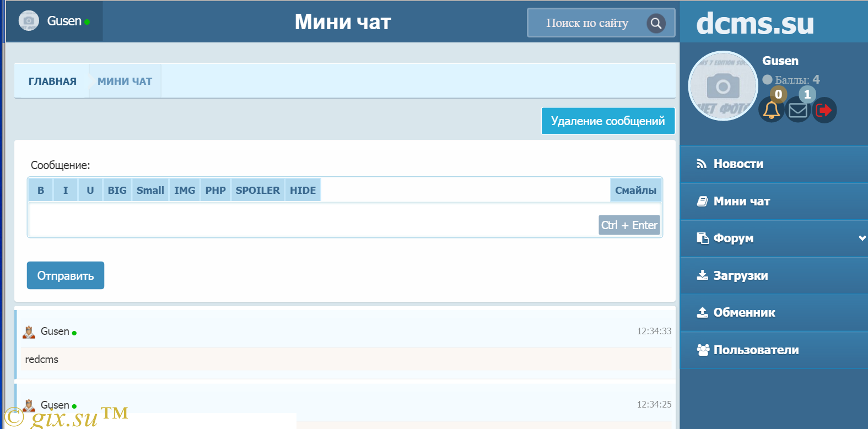
Task: Click Gusen's name on the 12:34:25 message
Action: click(x=55, y=405)
